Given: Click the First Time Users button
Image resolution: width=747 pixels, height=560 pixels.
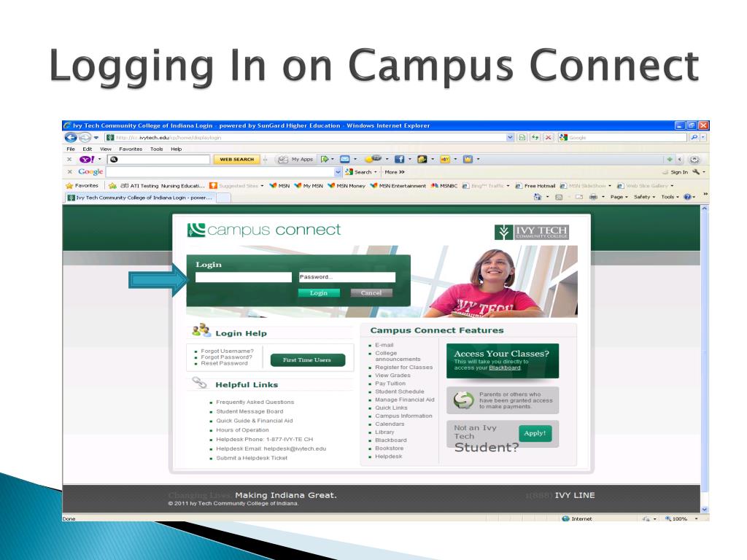Looking at the screenshot, I should pyautogui.click(x=306, y=360).
